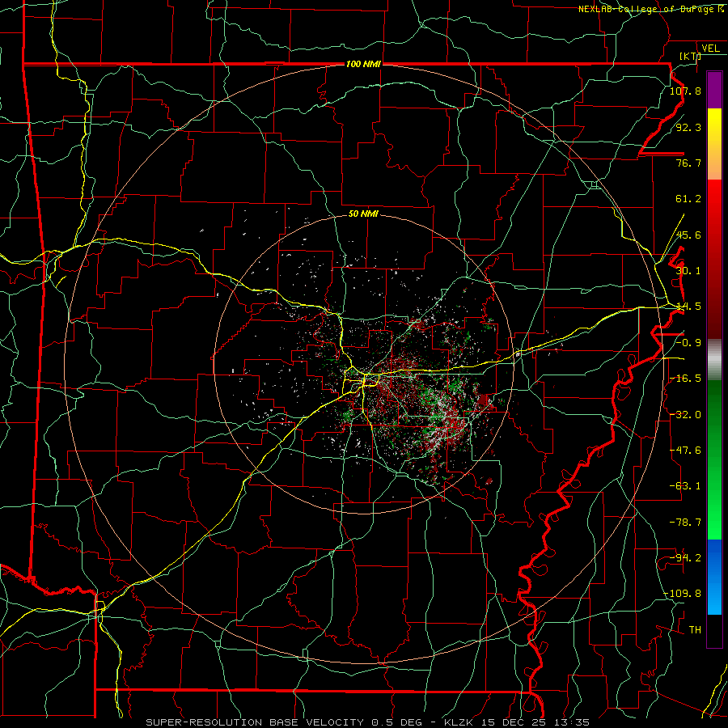
Task: Click the 45.6 velocity scale value
Action: click(x=688, y=235)
